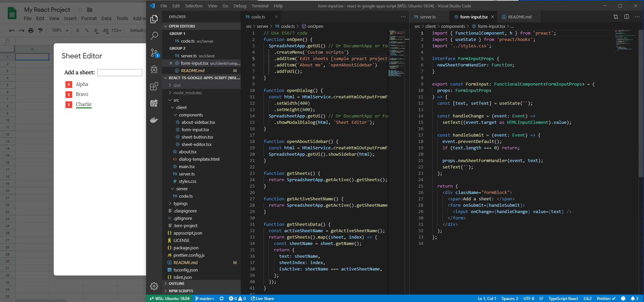Click the split editor right icon
644x302 pixels.
click(627, 17)
